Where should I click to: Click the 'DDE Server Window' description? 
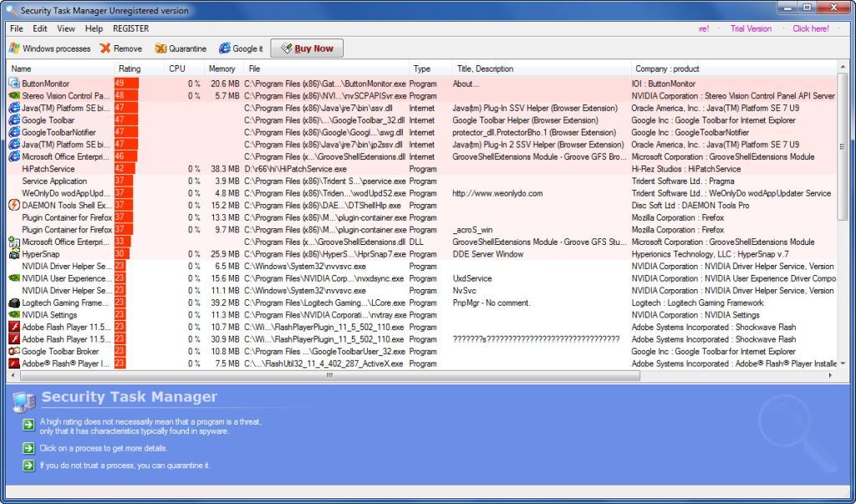tap(488, 254)
